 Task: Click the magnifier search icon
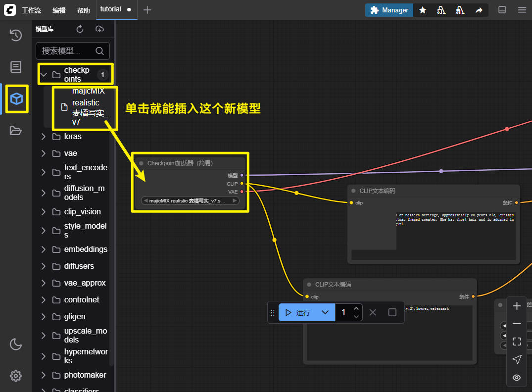click(x=99, y=51)
